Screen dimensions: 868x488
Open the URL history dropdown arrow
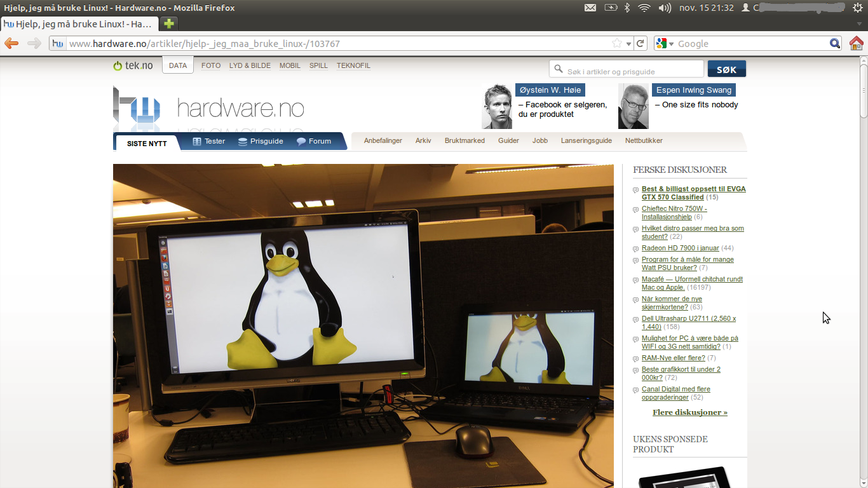tap(628, 44)
